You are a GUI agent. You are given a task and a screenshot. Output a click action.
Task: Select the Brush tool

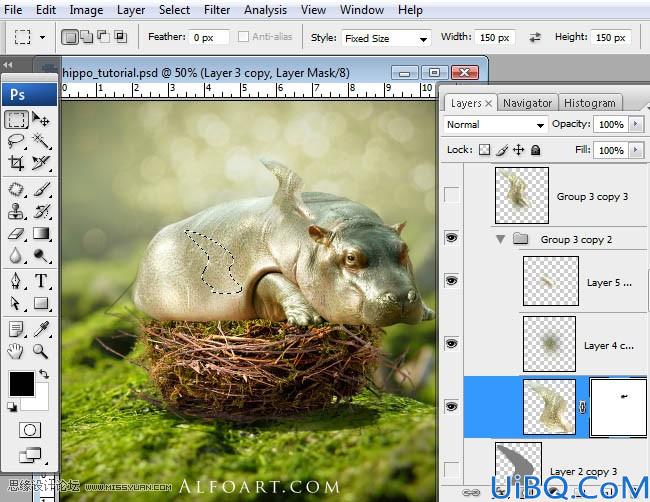[x=41, y=189]
